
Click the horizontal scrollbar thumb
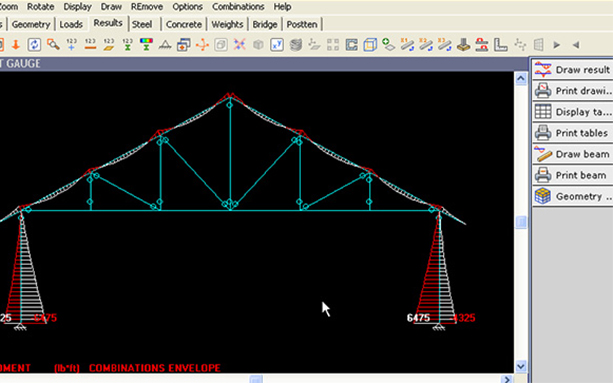(256, 379)
